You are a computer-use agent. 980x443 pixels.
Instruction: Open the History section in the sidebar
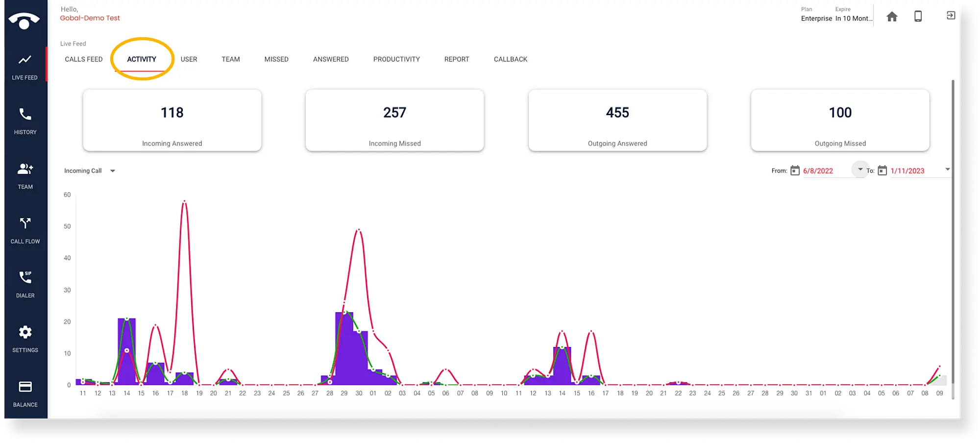click(25, 120)
